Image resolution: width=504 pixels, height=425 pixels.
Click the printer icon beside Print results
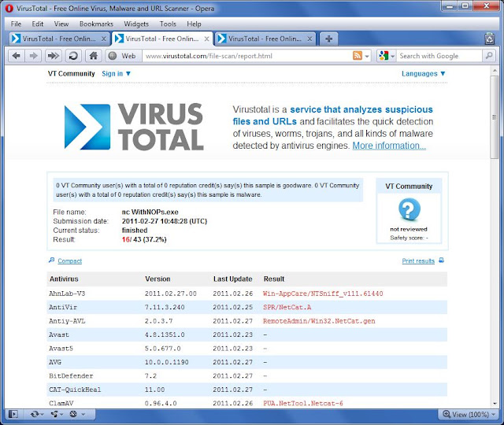441,261
